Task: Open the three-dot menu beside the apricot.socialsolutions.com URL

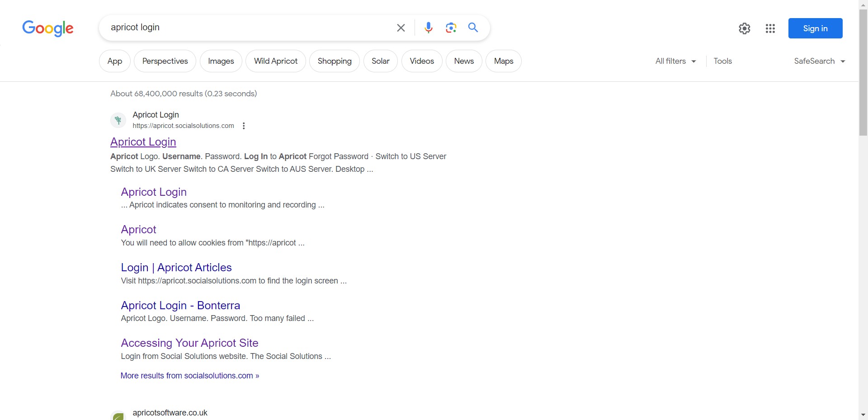Action: pyautogui.click(x=244, y=126)
